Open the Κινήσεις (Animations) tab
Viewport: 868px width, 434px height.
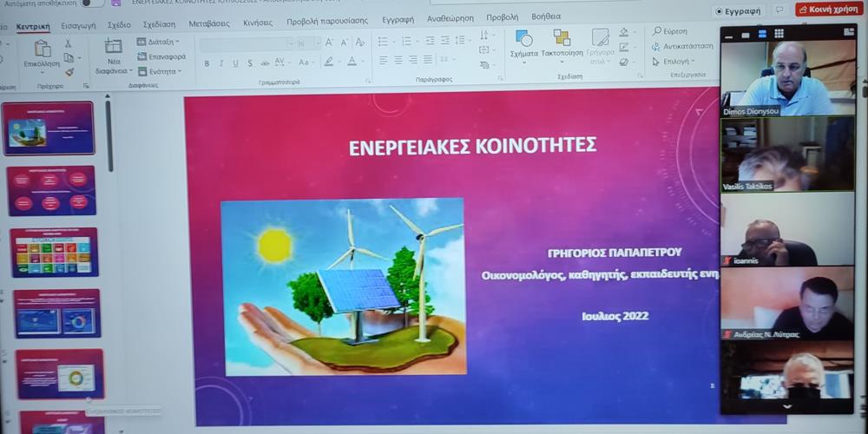click(258, 23)
